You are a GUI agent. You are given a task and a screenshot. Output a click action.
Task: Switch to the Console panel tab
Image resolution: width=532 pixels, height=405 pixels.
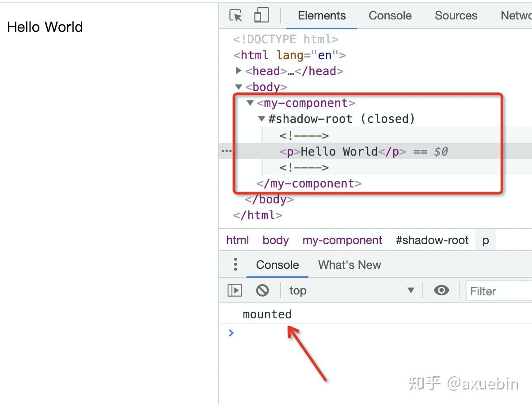[390, 15]
